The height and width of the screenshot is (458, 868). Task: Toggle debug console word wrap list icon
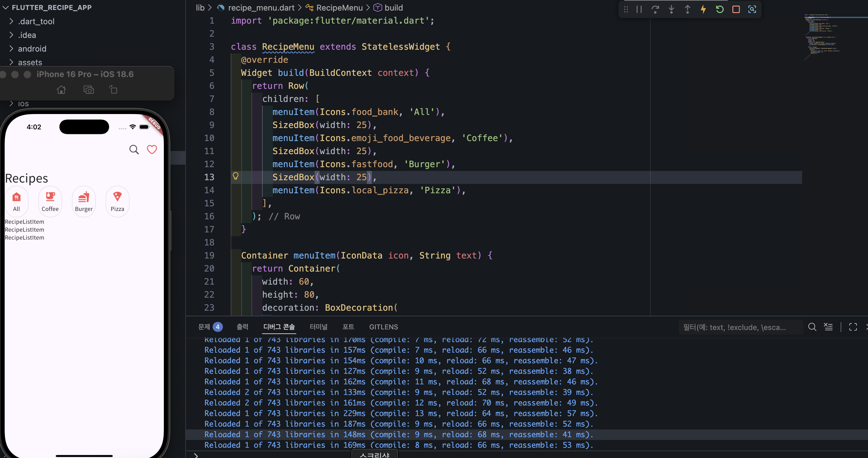pos(828,327)
